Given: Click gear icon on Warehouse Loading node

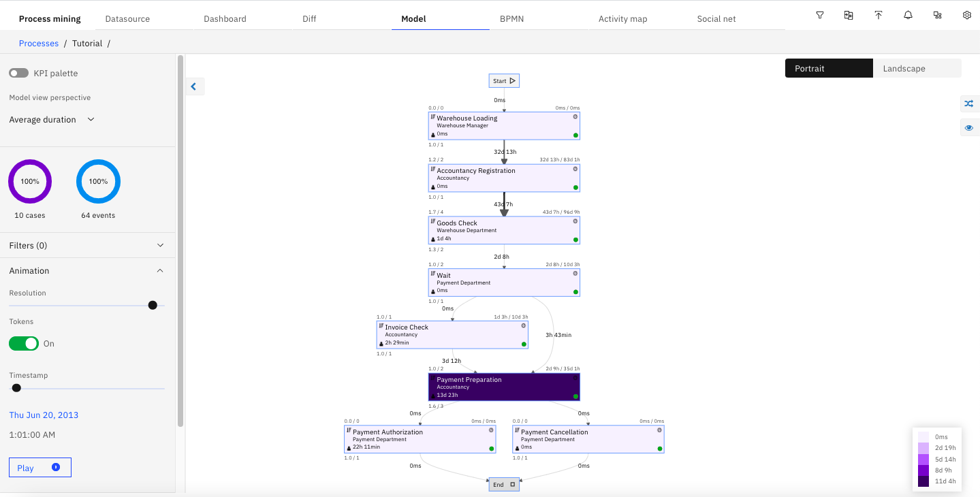Looking at the screenshot, I should pyautogui.click(x=575, y=116).
